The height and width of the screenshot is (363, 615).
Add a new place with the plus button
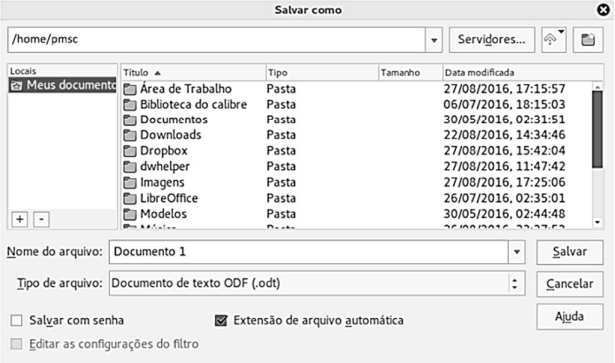pos(20,219)
